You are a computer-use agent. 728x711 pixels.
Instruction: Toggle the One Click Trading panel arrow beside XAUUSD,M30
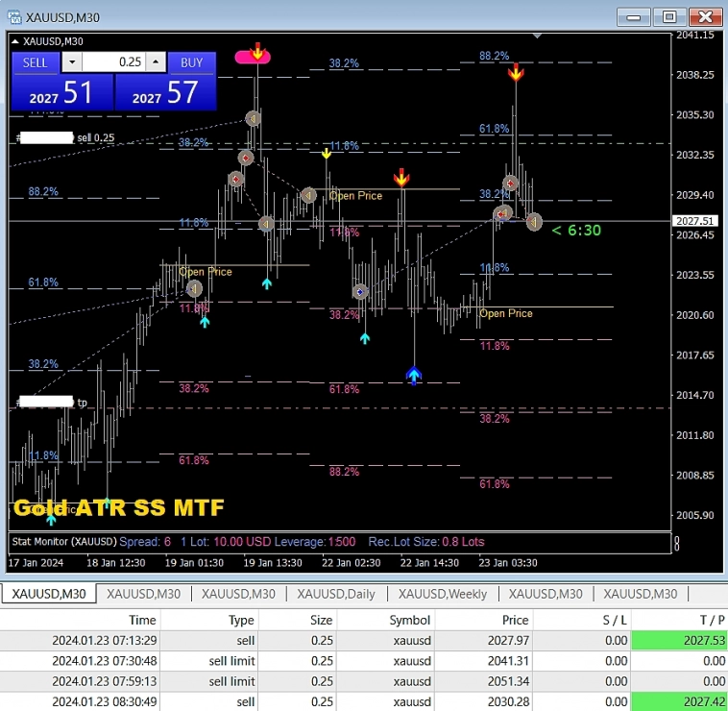(x=14, y=41)
